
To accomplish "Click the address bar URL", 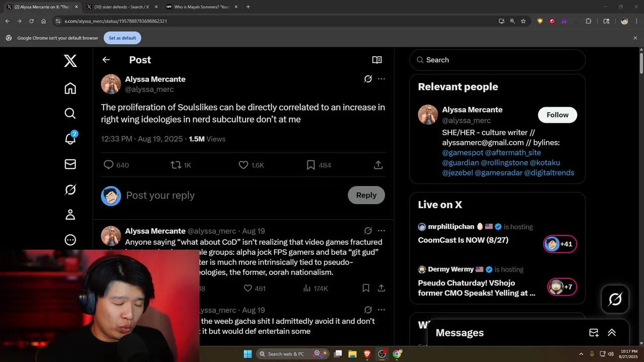I will [x=116, y=21].
